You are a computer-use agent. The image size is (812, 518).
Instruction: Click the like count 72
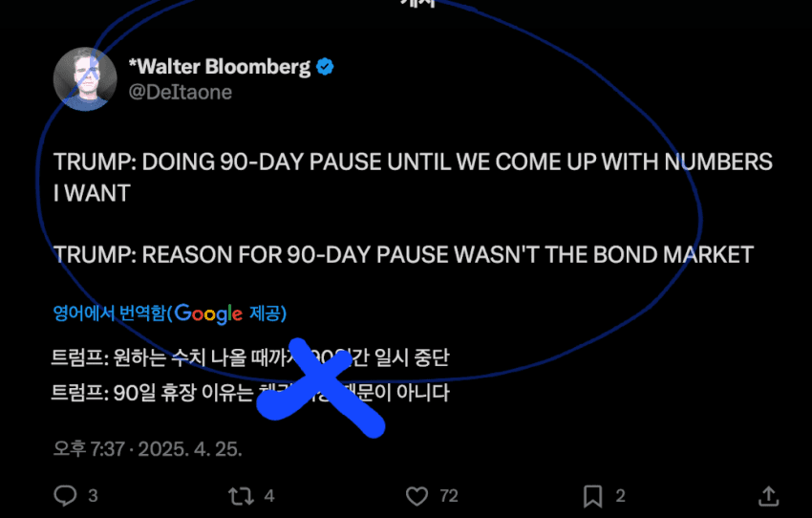(x=449, y=496)
